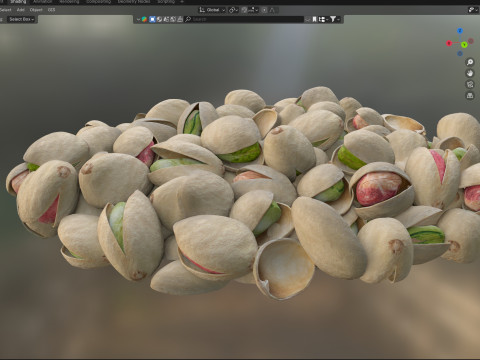This screenshot has width=480, height=360.
Task: Open the Select Box tool dropdown
Action: pos(21,19)
